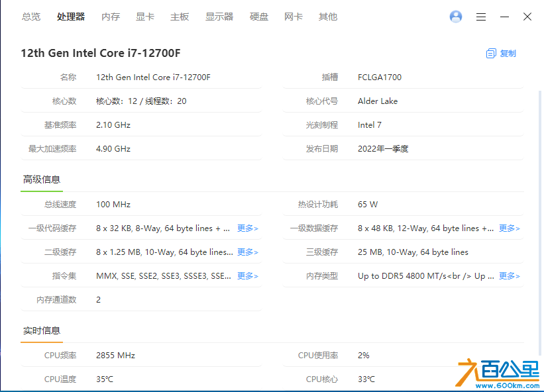This screenshot has width=544, height=392.
Task: Click the 2.10 GHz base frequency value
Action: coord(113,125)
